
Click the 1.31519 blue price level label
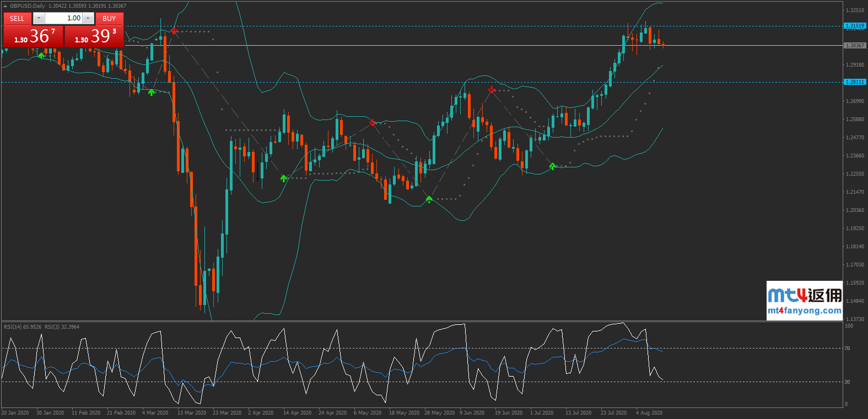[855, 26]
